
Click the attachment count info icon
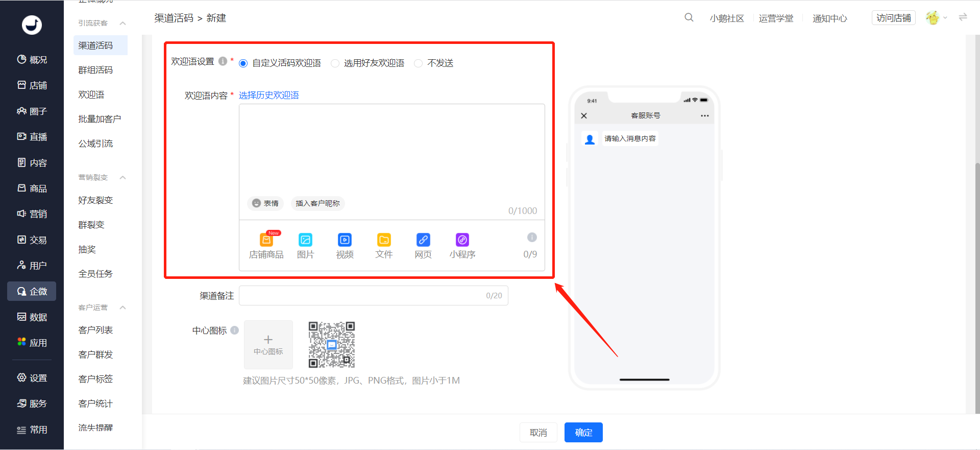point(532,237)
